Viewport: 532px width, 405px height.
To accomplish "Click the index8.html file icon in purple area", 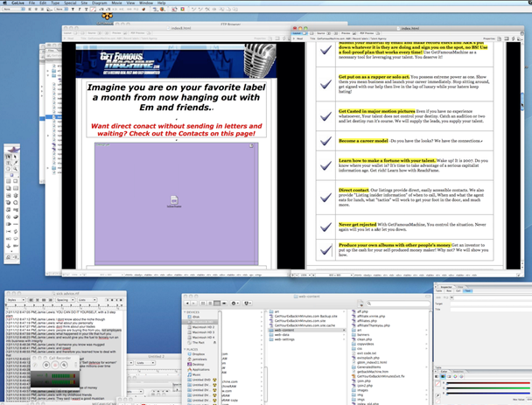I will [x=173, y=202].
